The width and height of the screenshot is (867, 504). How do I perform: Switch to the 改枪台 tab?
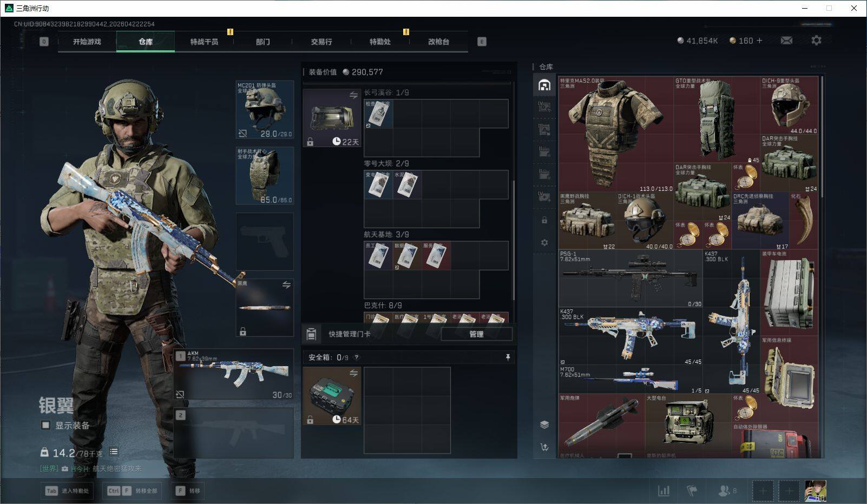(438, 42)
